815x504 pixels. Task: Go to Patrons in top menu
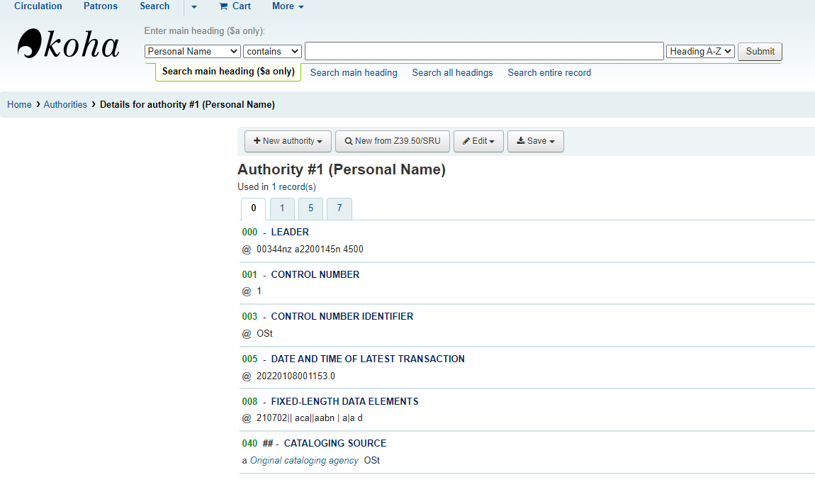pyautogui.click(x=101, y=6)
